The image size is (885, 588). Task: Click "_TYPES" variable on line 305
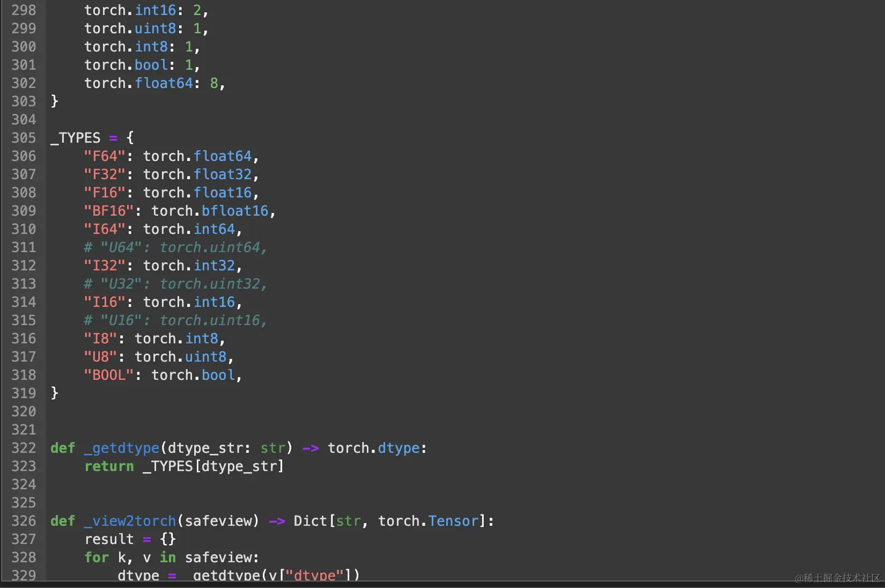tap(76, 138)
